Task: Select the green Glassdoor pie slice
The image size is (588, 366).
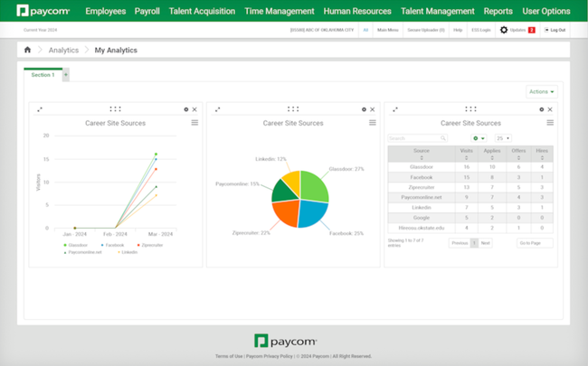Action: tap(314, 185)
